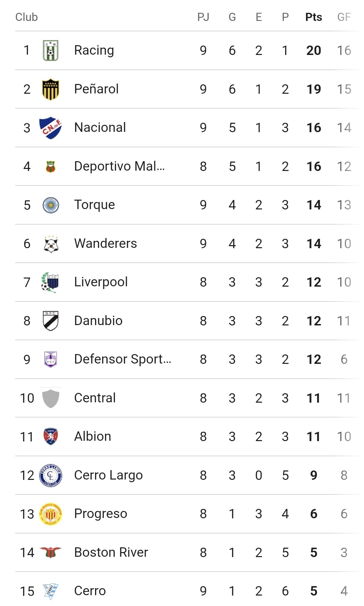Click the Club column header

[x=27, y=17]
